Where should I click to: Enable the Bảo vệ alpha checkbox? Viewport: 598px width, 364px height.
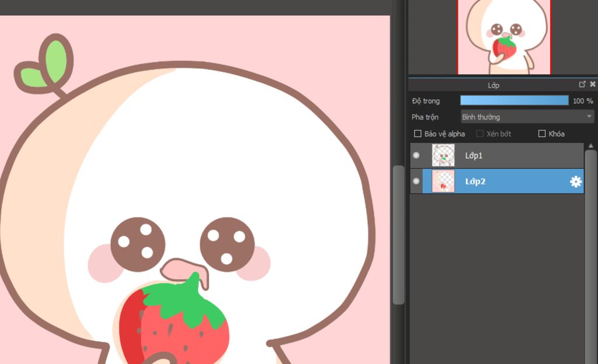(418, 134)
